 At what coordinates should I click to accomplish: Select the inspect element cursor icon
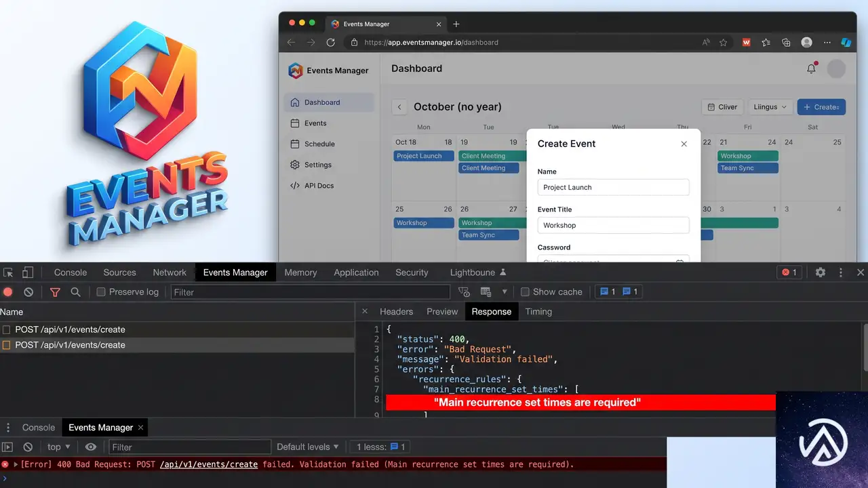[x=8, y=272]
